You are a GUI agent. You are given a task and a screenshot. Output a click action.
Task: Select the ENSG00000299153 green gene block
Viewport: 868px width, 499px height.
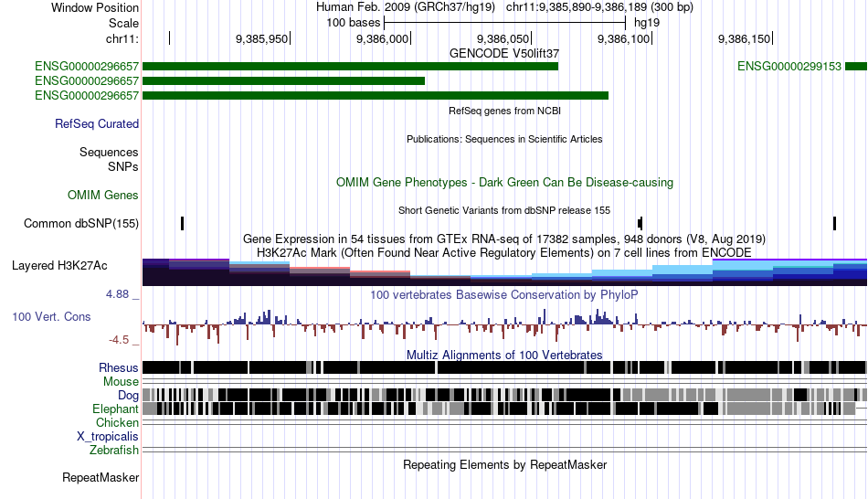856,67
